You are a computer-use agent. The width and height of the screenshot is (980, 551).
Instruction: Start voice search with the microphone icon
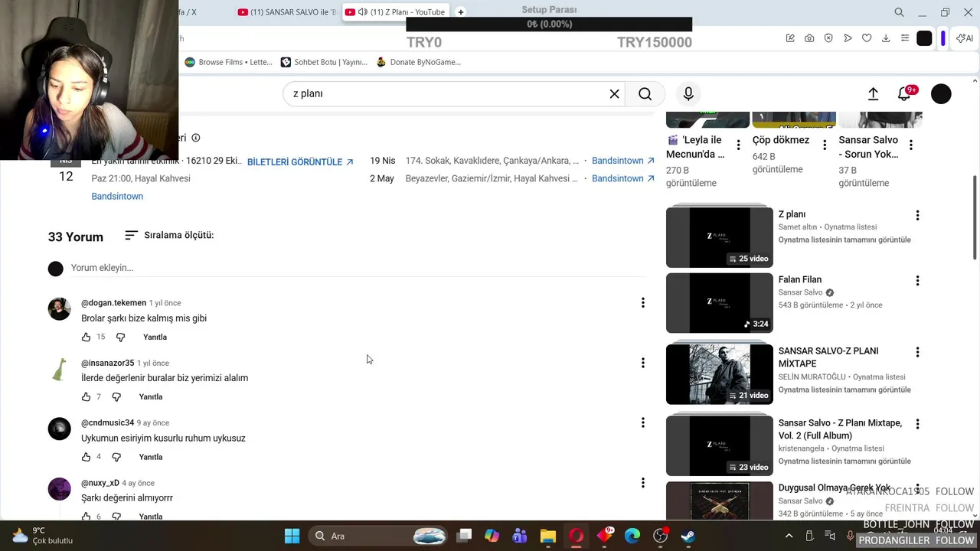[x=688, y=93]
